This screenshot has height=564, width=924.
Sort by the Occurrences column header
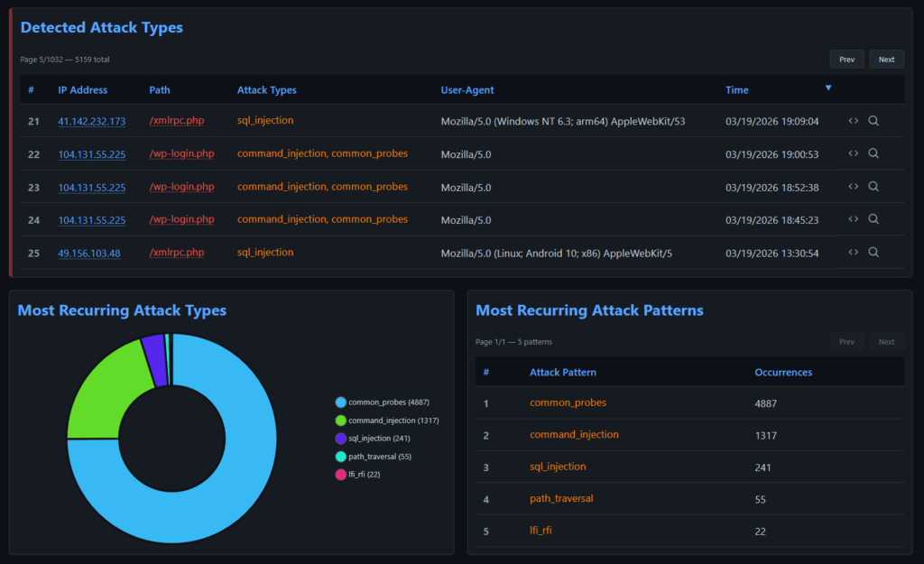(x=783, y=372)
